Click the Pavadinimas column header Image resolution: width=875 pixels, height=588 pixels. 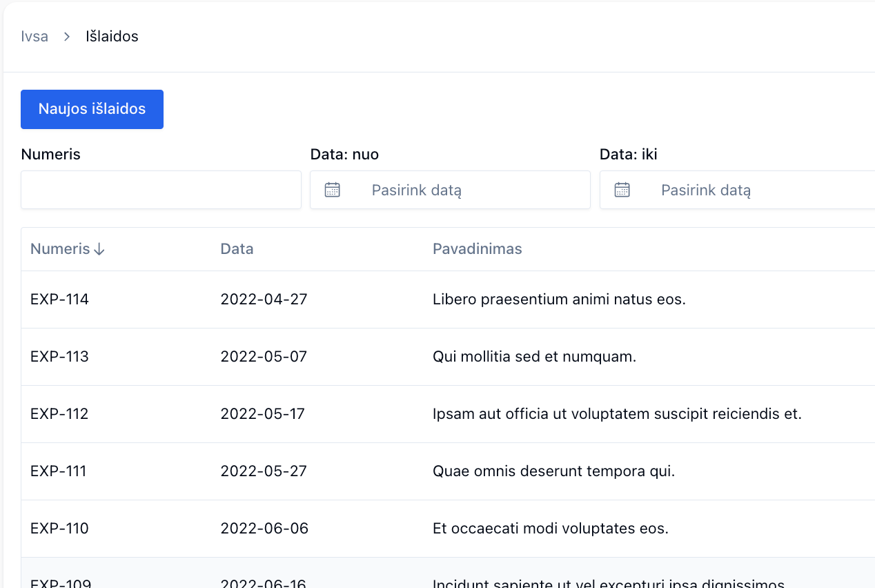pyautogui.click(x=477, y=249)
